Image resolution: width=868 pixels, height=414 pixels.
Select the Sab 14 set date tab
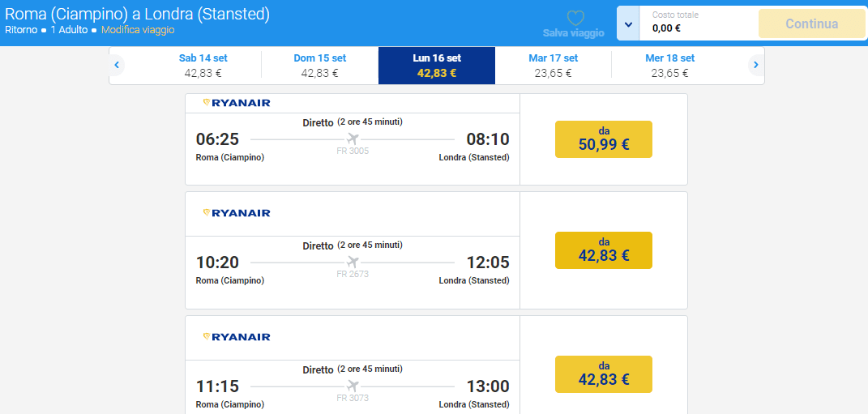(203, 66)
